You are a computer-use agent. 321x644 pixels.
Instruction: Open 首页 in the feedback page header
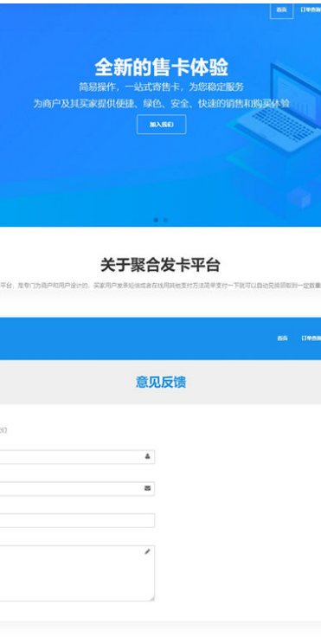(x=282, y=338)
